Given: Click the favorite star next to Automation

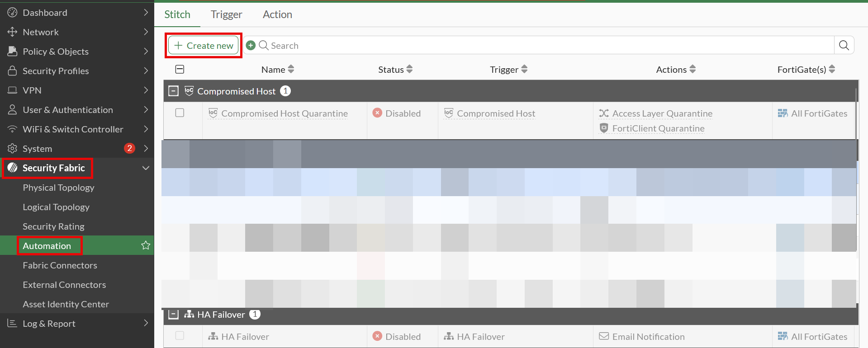Looking at the screenshot, I should point(146,245).
